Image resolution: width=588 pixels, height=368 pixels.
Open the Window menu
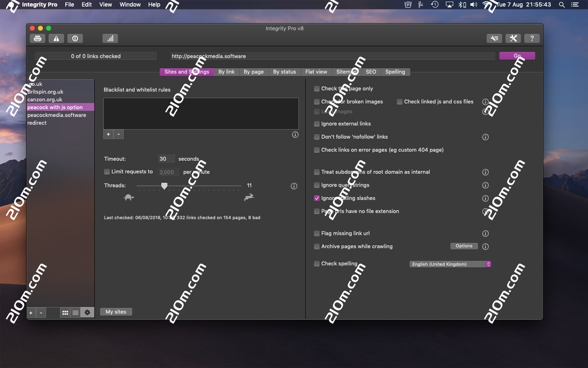coord(130,5)
